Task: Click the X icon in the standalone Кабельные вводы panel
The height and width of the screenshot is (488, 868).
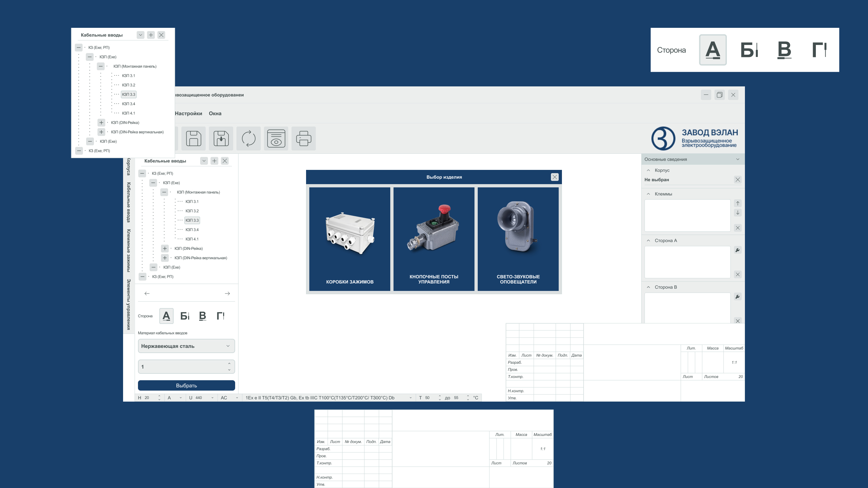Action: pyautogui.click(x=161, y=35)
